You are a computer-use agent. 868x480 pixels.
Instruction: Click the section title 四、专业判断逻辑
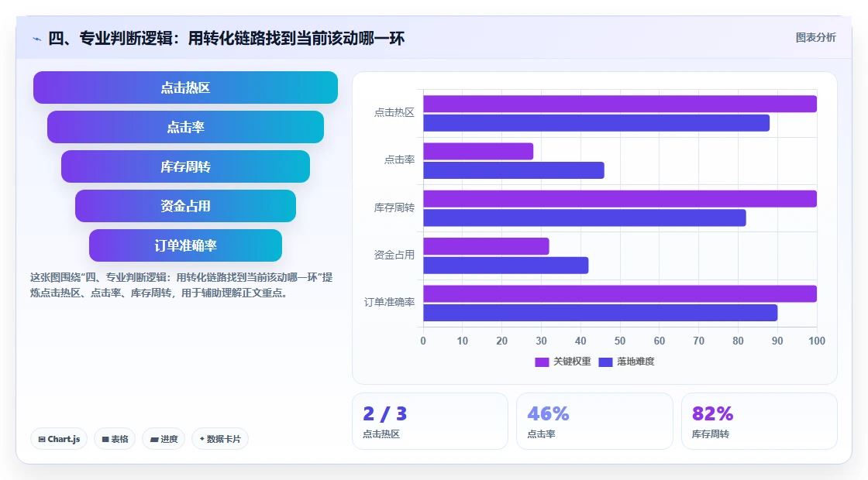tap(226, 38)
